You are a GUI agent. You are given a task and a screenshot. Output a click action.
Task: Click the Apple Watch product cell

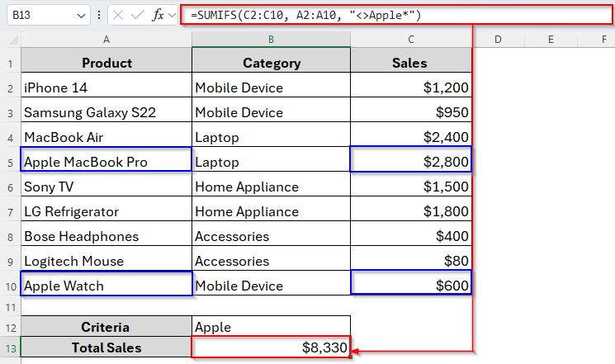click(106, 286)
